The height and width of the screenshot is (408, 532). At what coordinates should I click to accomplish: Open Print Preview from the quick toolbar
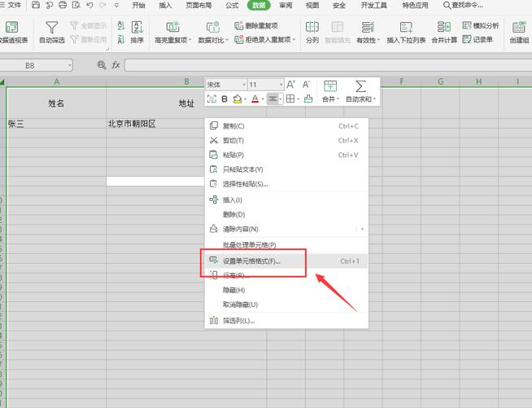tap(76, 5)
